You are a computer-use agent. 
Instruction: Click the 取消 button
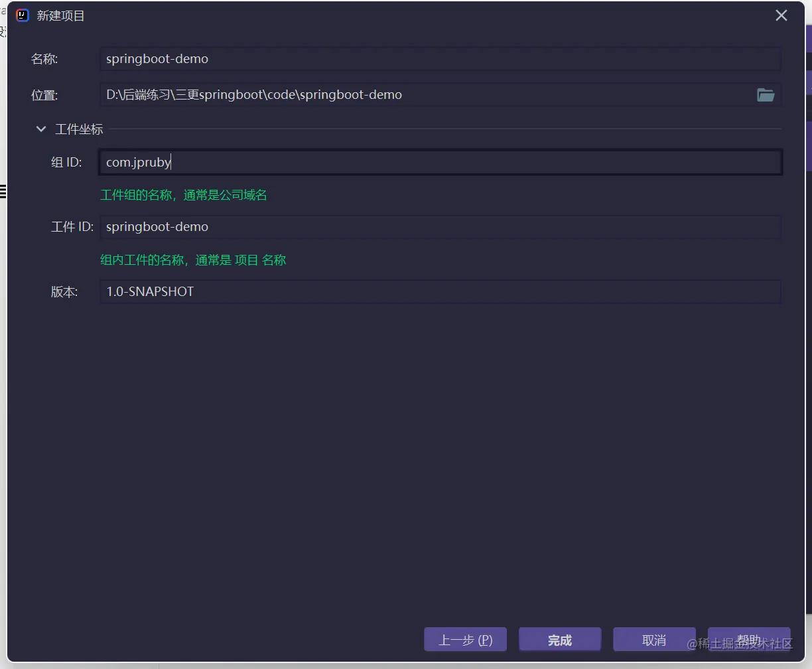(x=654, y=640)
